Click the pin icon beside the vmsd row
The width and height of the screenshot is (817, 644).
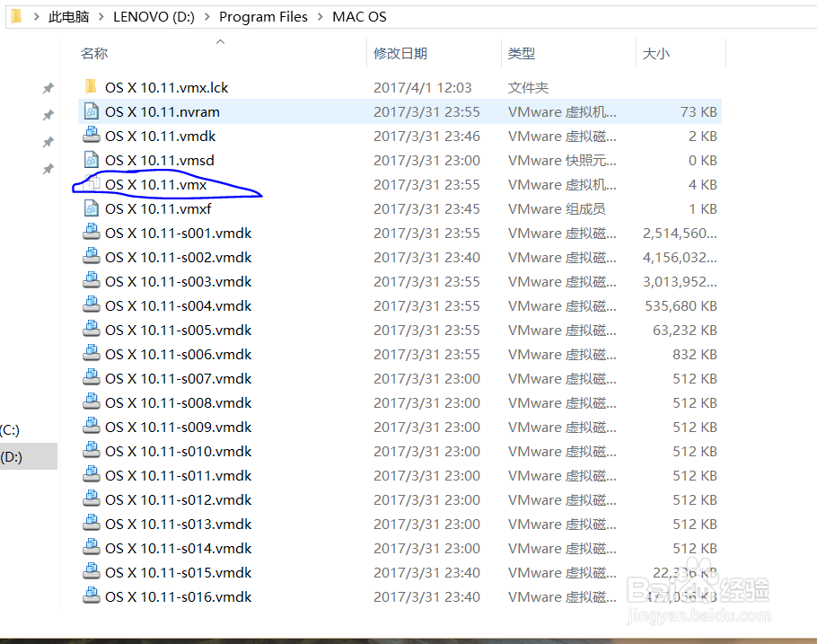48,169
